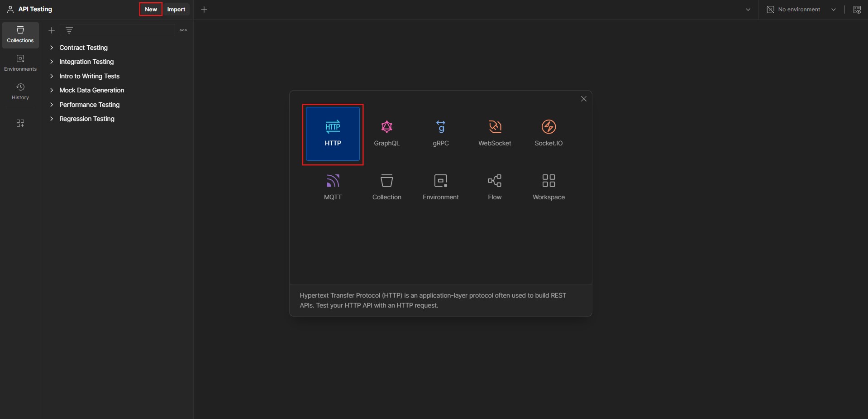
Task: Open the environment quick look icon
Action: pos(857,10)
